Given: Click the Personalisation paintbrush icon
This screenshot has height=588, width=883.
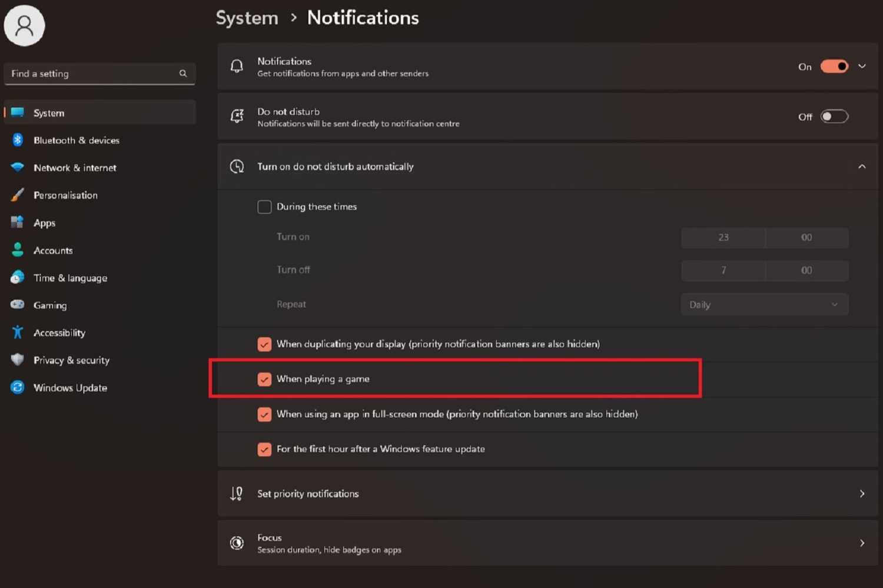Looking at the screenshot, I should [x=17, y=195].
